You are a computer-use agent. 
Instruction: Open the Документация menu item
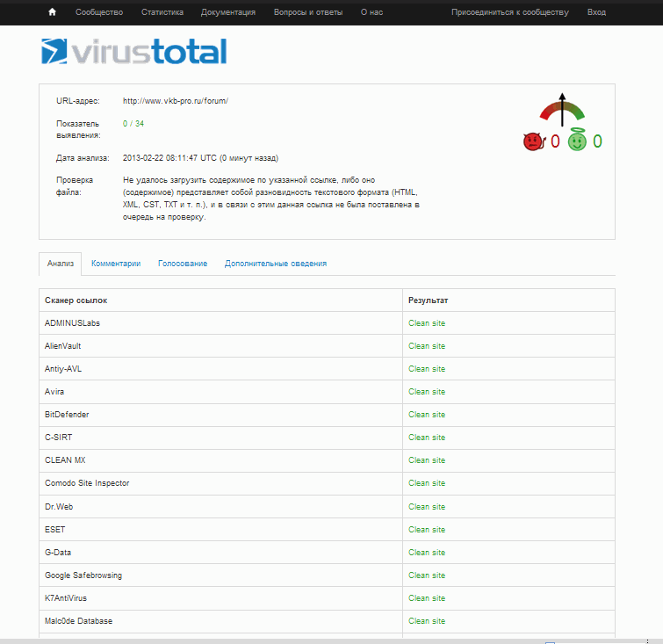[228, 12]
